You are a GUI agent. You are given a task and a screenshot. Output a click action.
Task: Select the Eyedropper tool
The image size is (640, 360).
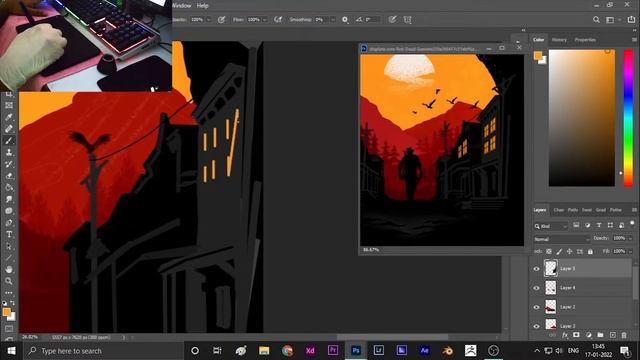[x=9, y=117]
